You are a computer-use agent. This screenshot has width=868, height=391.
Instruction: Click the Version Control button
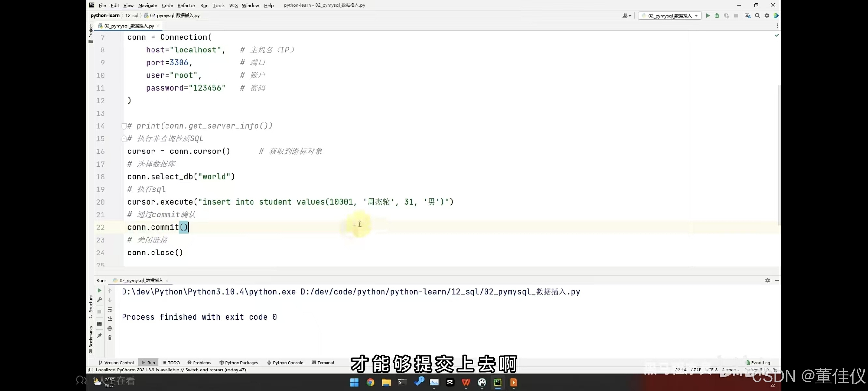pyautogui.click(x=116, y=363)
